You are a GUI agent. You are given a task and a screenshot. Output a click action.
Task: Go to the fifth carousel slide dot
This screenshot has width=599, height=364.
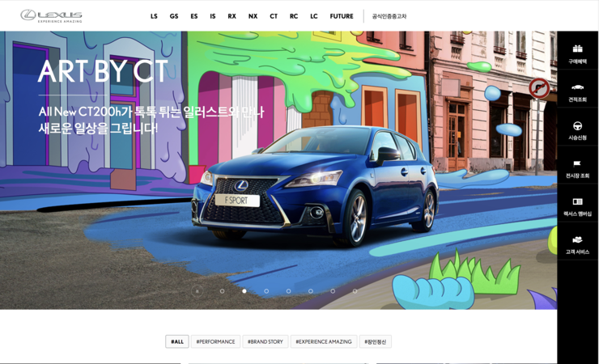point(311,291)
